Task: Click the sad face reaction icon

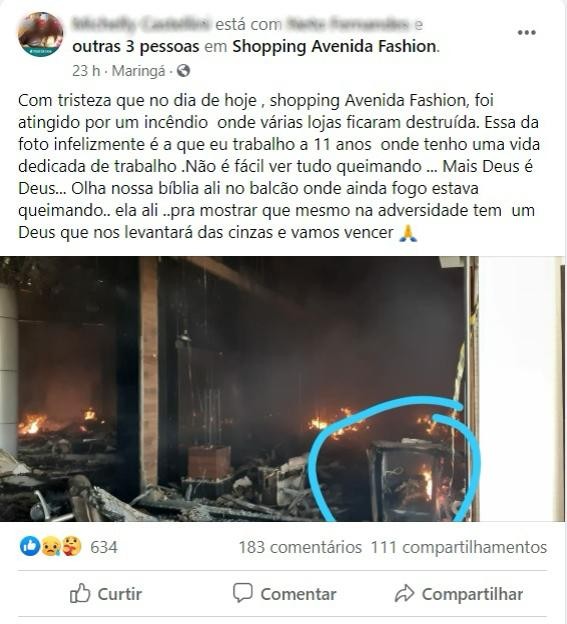Action: (51, 546)
